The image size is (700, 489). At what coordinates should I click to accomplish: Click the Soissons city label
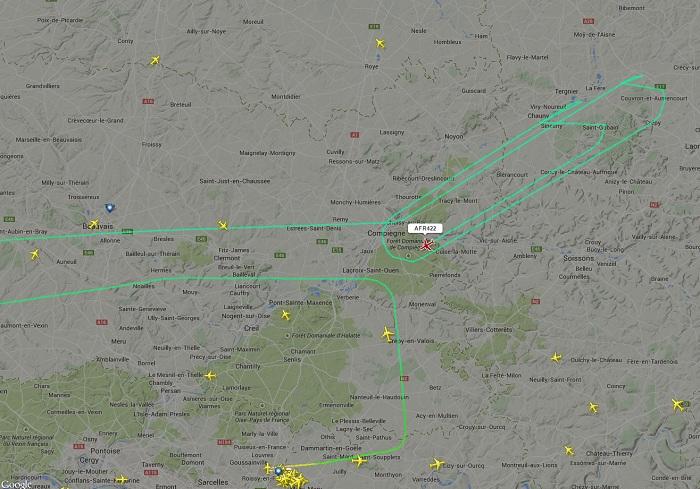tap(579, 258)
